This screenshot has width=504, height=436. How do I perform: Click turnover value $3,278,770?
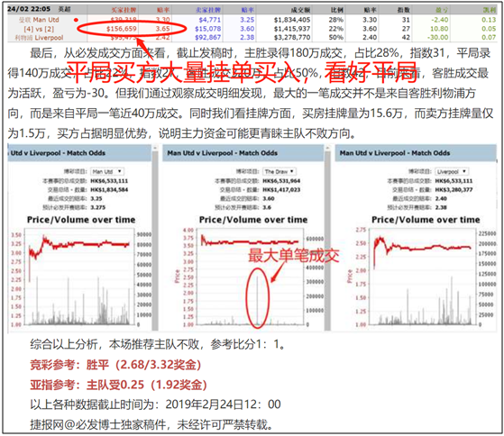pyautogui.click(x=292, y=38)
